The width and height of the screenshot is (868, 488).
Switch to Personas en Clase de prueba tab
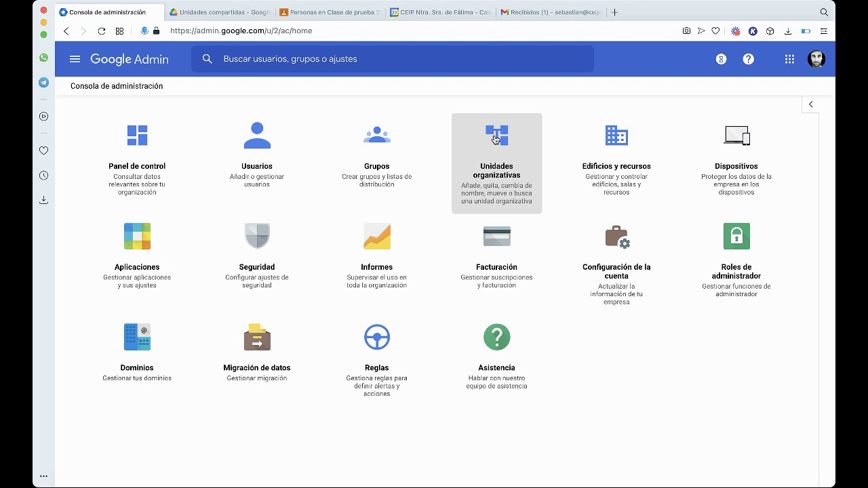point(330,12)
